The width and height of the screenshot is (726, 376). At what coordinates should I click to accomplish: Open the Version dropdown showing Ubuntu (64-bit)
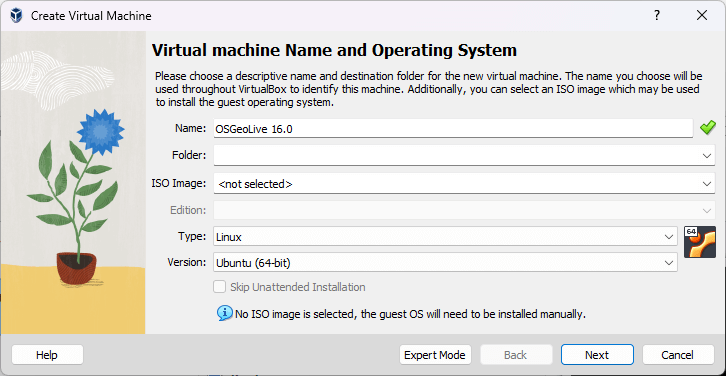click(445, 263)
